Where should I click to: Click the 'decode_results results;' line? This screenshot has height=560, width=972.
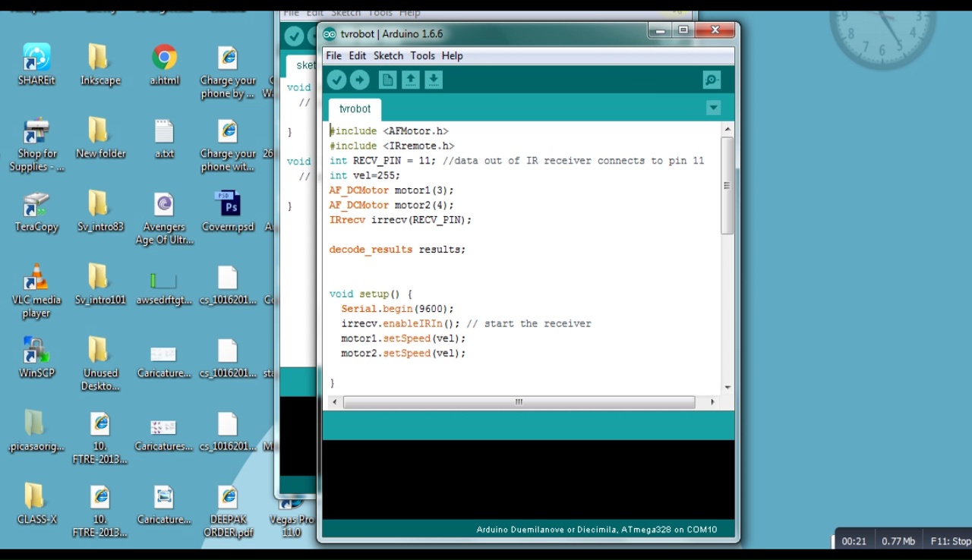[x=397, y=250]
